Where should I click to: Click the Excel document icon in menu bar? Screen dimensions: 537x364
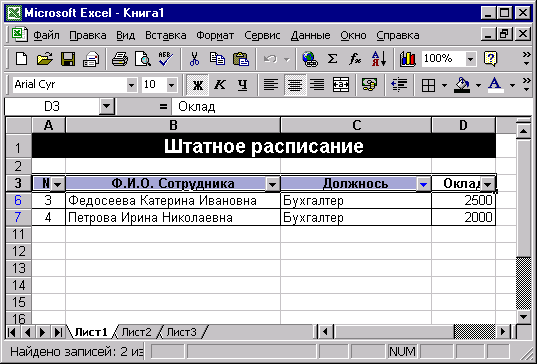[20, 35]
